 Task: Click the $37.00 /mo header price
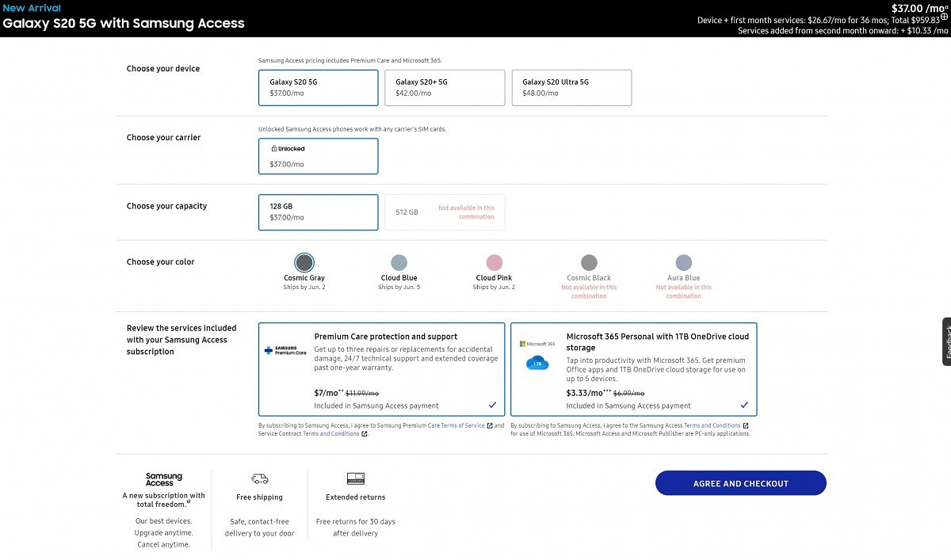tap(918, 8)
